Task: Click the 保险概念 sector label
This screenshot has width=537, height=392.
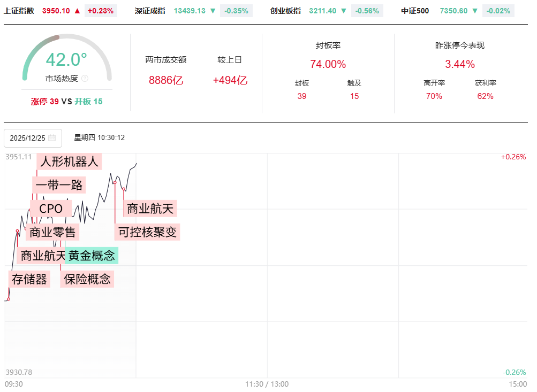Action: pos(87,279)
